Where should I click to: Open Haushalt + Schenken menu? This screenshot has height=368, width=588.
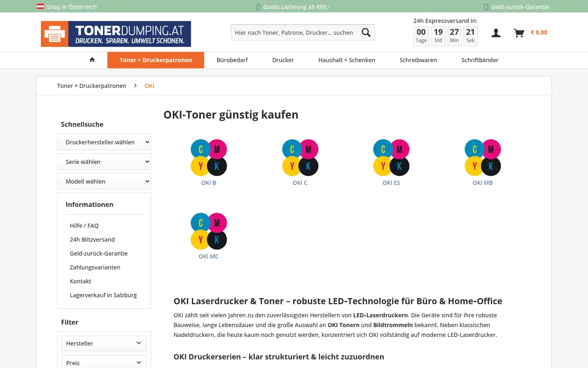[347, 60]
